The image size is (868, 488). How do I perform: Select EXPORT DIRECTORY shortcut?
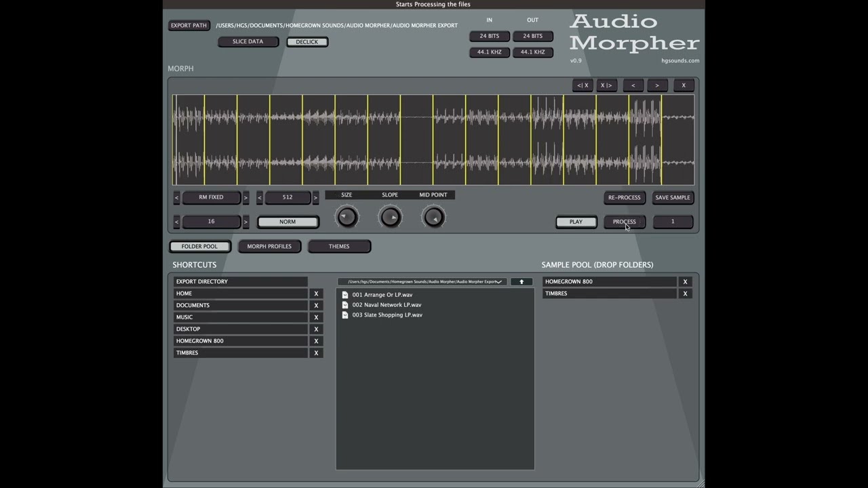[241, 281]
